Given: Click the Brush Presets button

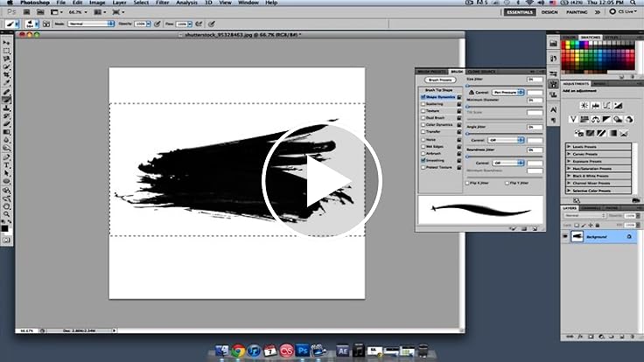Looking at the screenshot, I should (x=440, y=80).
